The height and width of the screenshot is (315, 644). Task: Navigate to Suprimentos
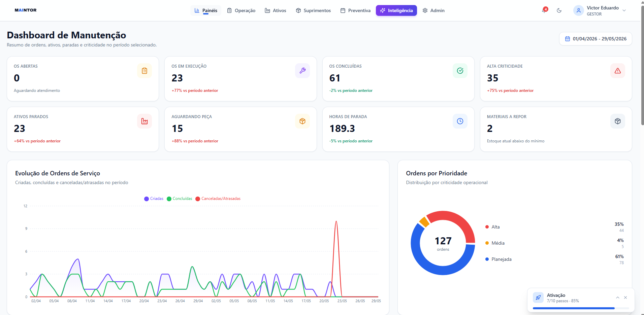tap(313, 10)
